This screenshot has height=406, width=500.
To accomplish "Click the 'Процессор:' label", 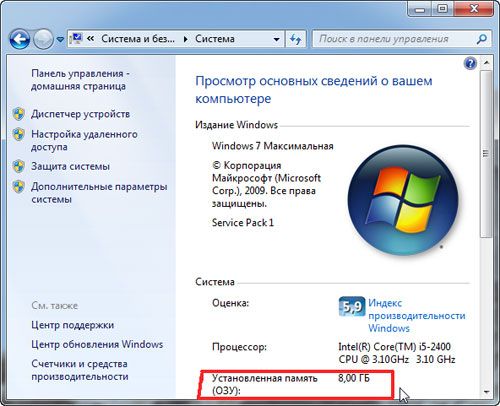I will pyautogui.click(x=239, y=347).
